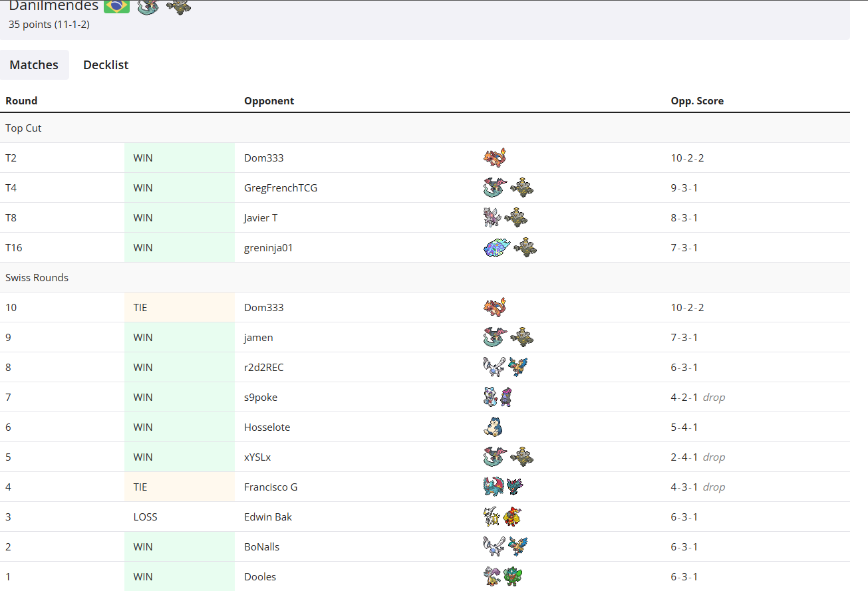Click first deck icon in Edwin Bak row
868x591 pixels.
pyautogui.click(x=491, y=517)
